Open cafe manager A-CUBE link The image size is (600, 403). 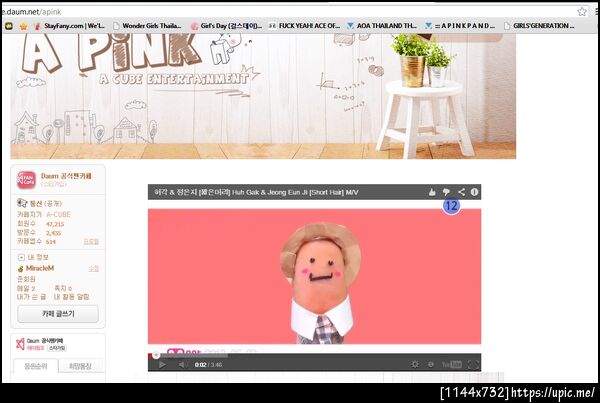[59, 214]
